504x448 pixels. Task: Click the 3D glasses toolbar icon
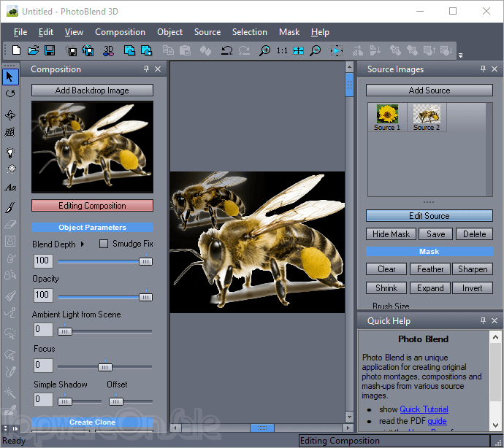(108, 50)
